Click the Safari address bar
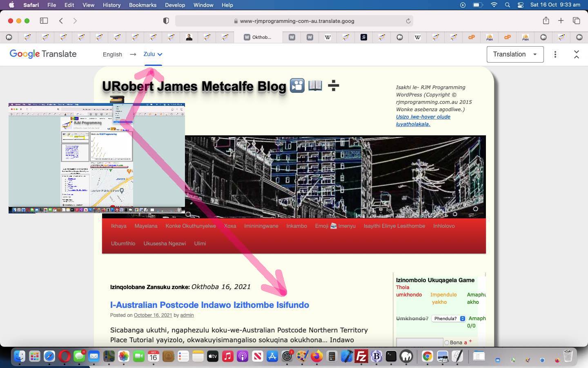588x368 pixels. tap(294, 21)
